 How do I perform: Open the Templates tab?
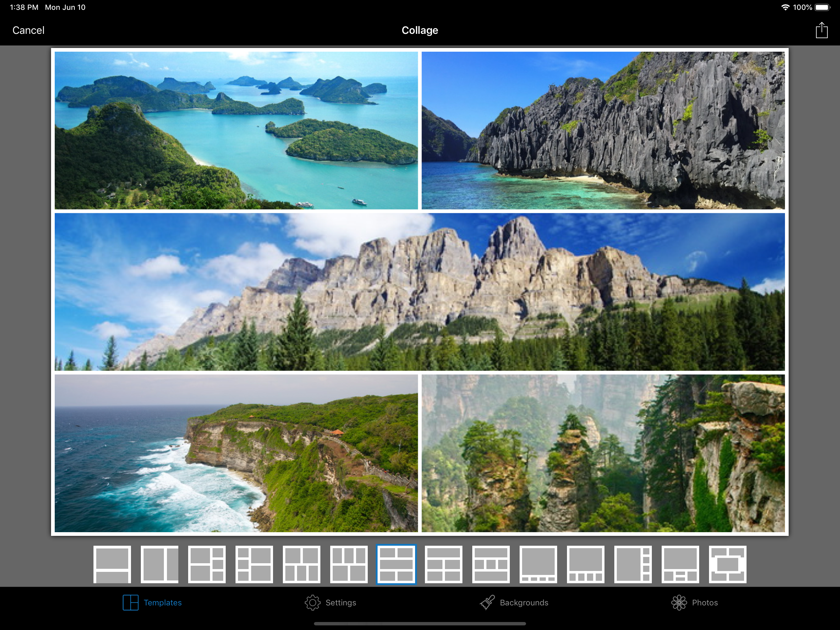pos(152,603)
